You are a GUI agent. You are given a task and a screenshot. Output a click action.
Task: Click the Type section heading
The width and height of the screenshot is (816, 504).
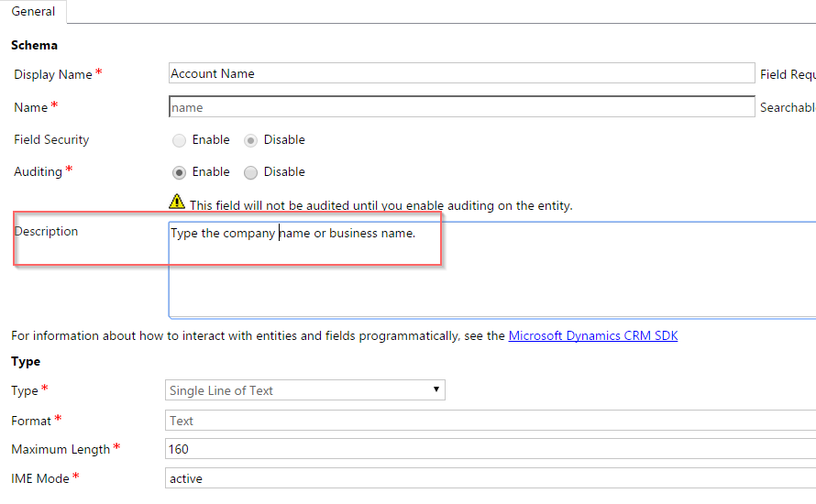click(26, 361)
